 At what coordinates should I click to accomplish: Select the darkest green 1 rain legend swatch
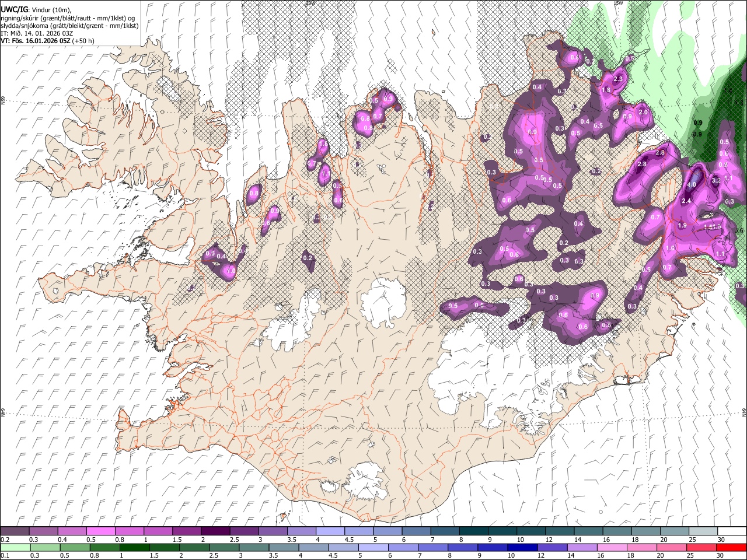[134, 547]
